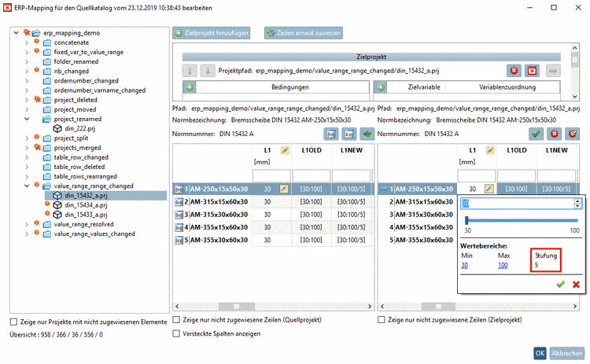Click the value range slider handle

466,220
